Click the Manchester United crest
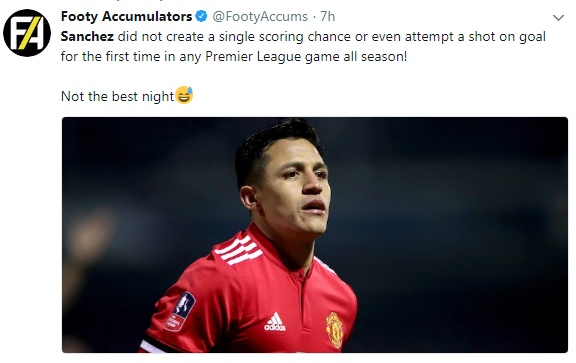This screenshot has width=576, height=363. 335,329
